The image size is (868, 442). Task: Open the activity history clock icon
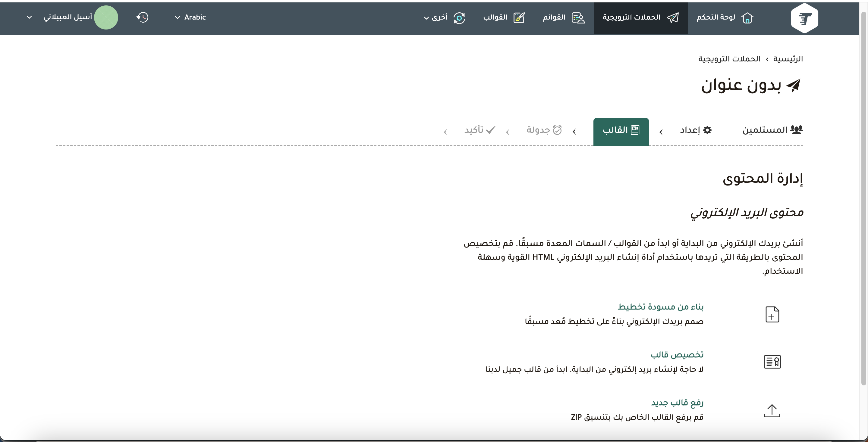tap(143, 17)
